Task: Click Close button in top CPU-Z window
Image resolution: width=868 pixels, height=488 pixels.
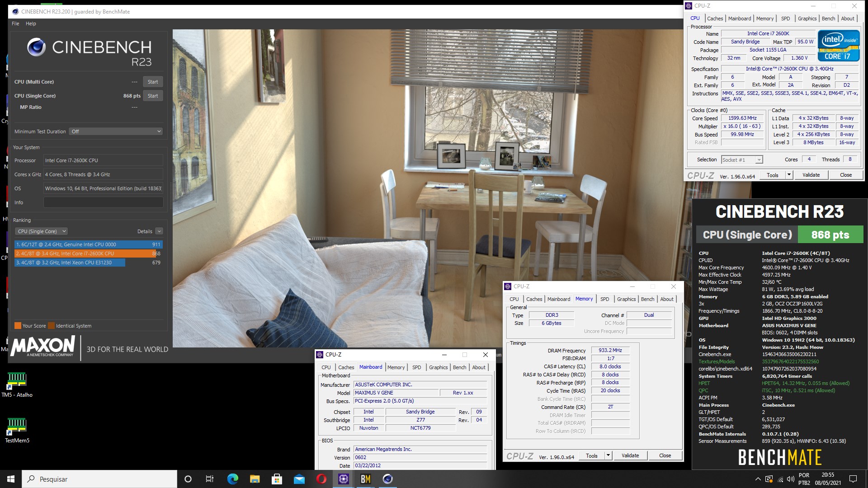Action: click(x=846, y=175)
